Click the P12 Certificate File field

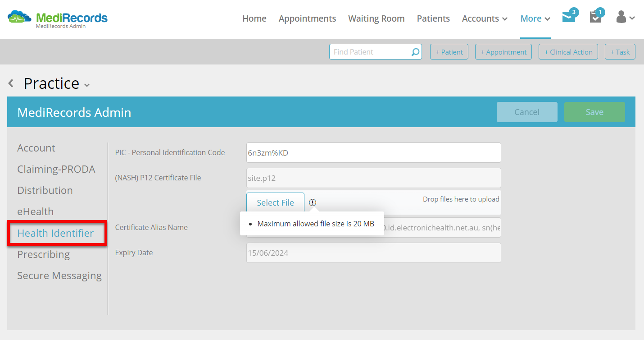(374, 178)
